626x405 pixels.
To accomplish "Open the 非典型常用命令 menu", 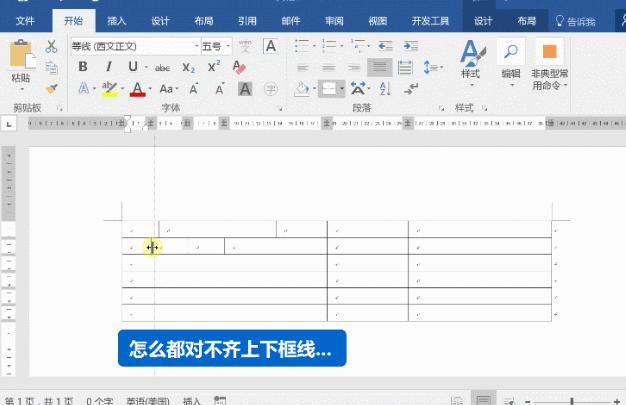I will click(549, 65).
